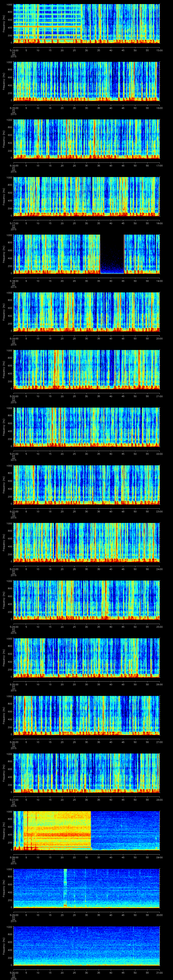
Task: Pick the spectrogram panel starting at 5:17:00
Action: tap(87, 196)
